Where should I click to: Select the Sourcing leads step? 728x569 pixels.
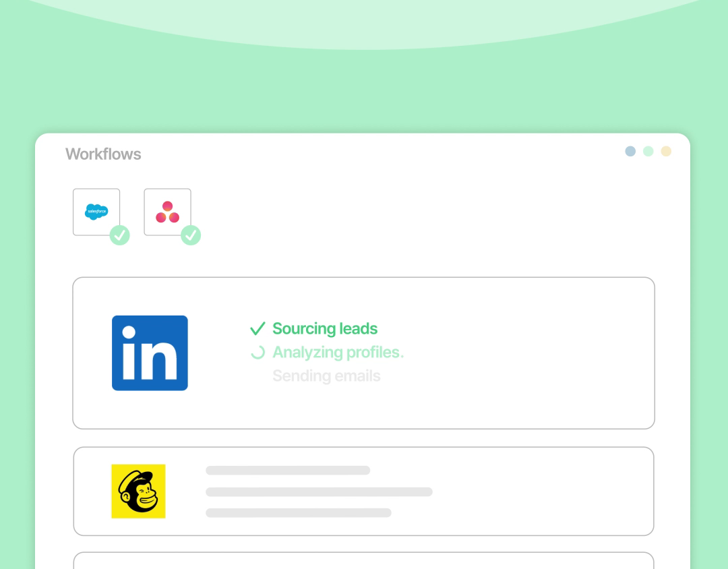325,328
